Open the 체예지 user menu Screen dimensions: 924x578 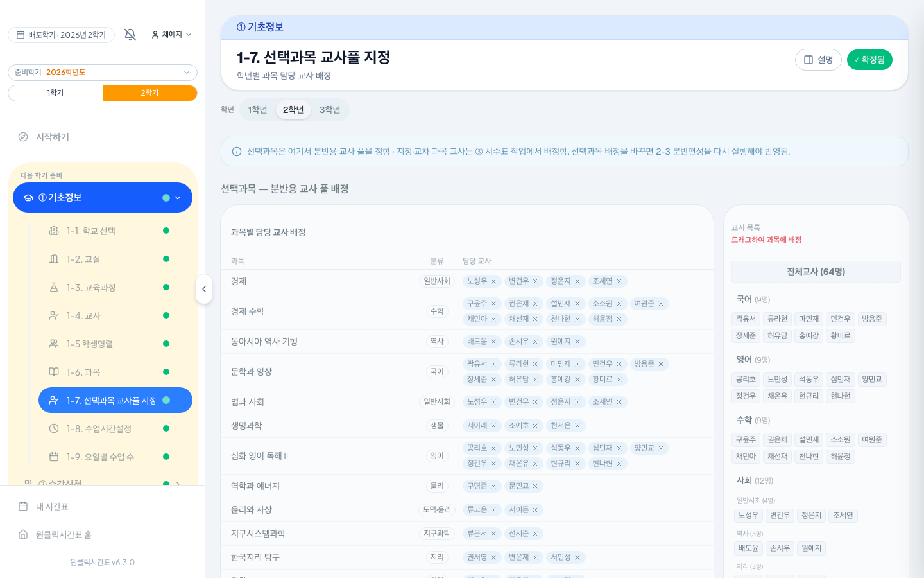click(x=171, y=35)
